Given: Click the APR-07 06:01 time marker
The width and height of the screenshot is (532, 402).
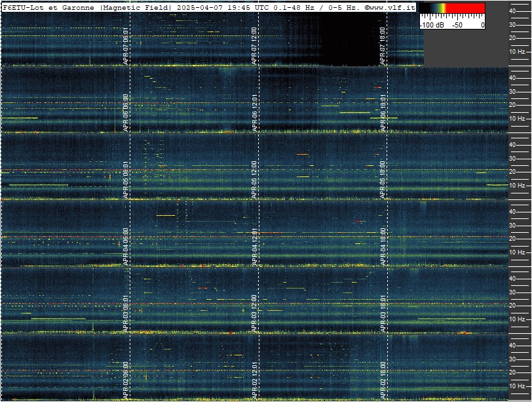Looking at the screenshot, I should (x=126, y=46).
